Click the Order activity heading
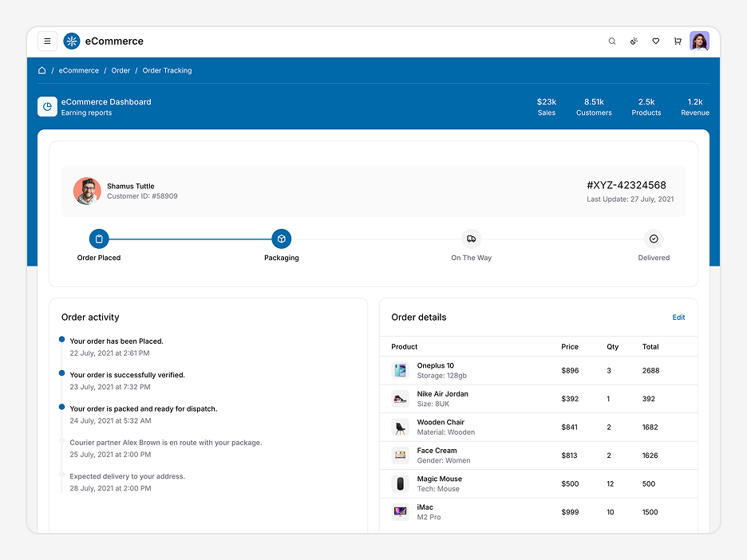 coord(90,317)
